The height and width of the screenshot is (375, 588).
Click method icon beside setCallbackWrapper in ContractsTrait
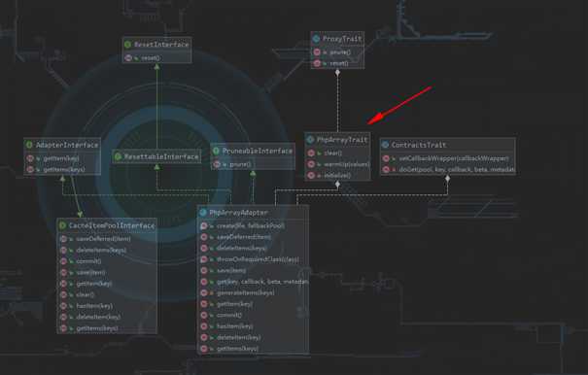pos(386,158)
